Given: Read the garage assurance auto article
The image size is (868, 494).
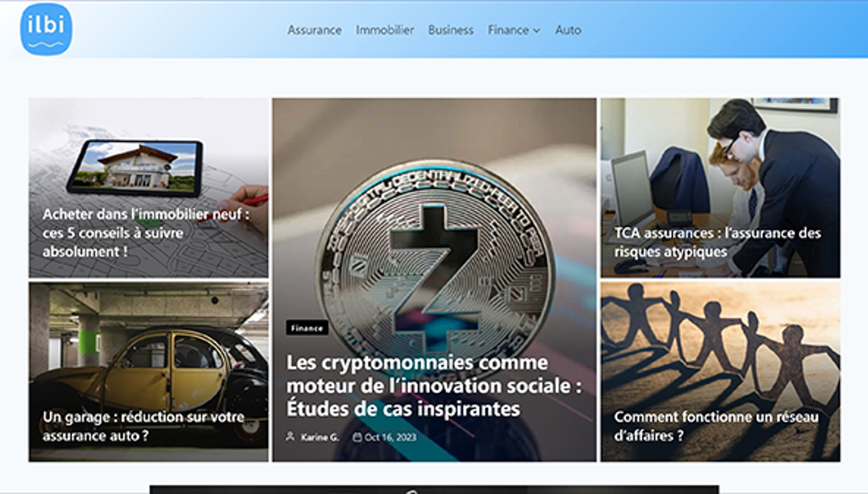Looking at the screenshot, I should pos(143,426).
